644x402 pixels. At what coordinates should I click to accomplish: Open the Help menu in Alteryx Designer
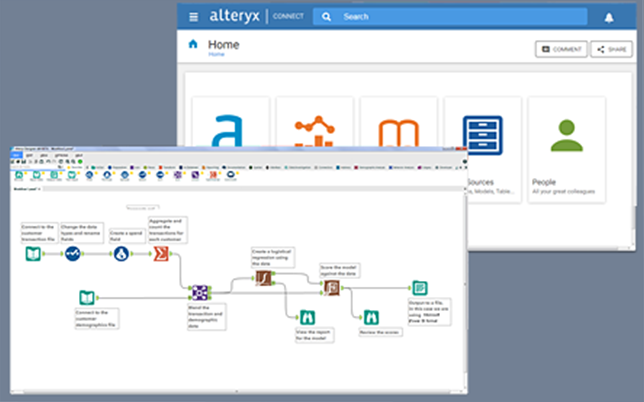[x=79, y=155]
